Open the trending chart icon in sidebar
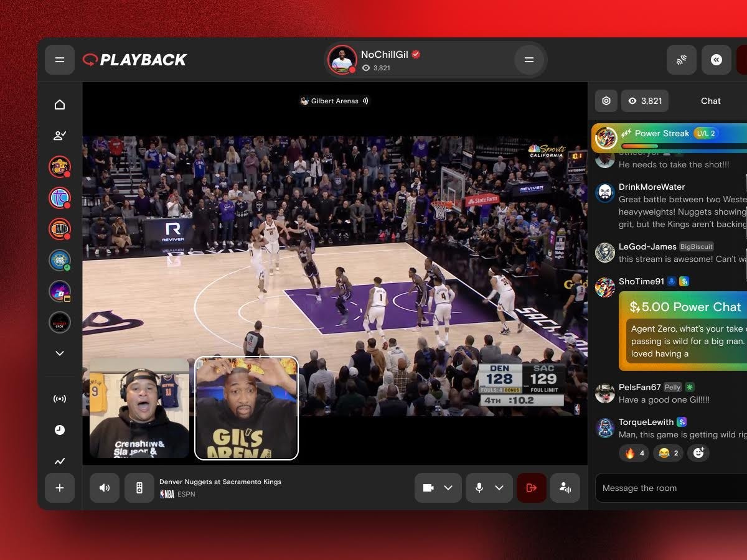747x560 pixels. click(x=60, y=461)
